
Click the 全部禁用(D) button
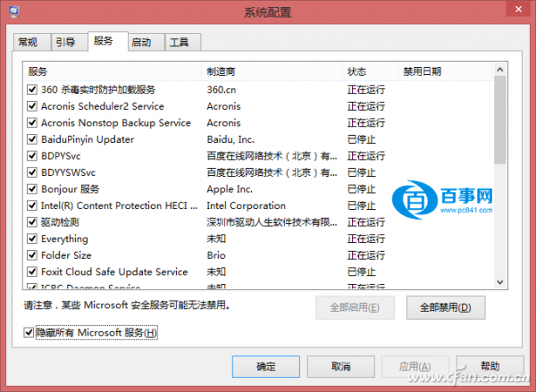(x=446, y=307)
